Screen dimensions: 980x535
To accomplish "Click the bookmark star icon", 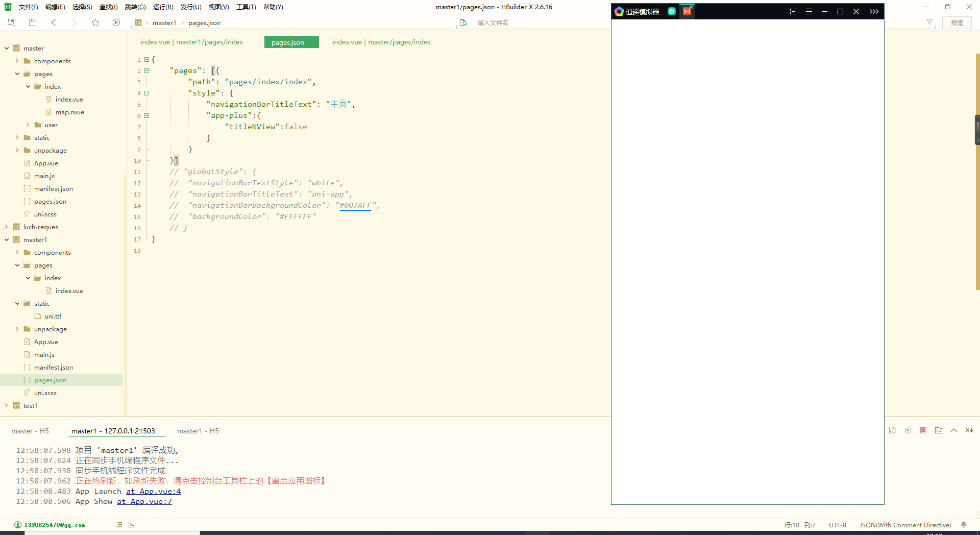I will tap(95, 22).
